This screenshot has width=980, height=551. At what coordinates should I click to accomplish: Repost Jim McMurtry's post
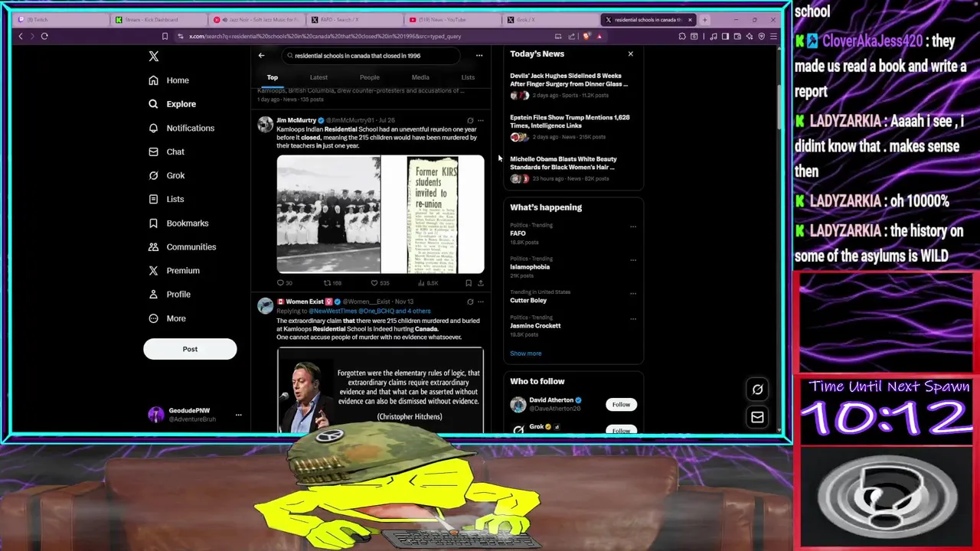(332, 283)
